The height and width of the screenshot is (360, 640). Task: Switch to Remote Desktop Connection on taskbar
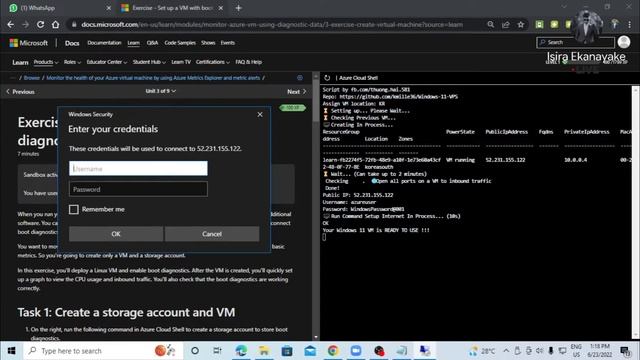click(424, 351)
